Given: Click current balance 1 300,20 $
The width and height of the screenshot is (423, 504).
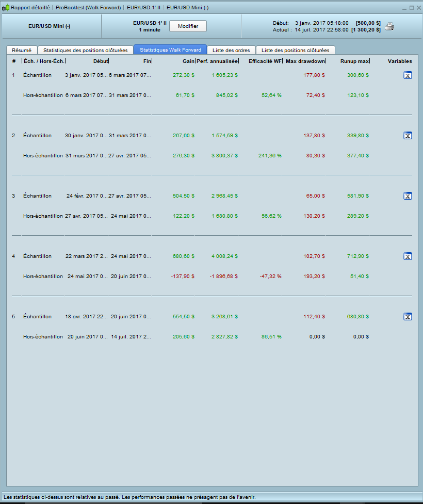Looking at the screenshot, I should tap(366, 30).
